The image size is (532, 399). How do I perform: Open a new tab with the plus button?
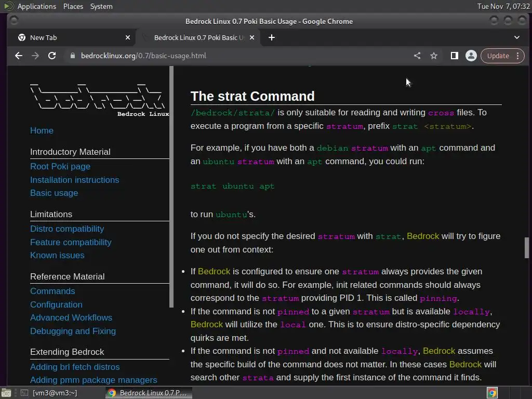tap(271, 37)
